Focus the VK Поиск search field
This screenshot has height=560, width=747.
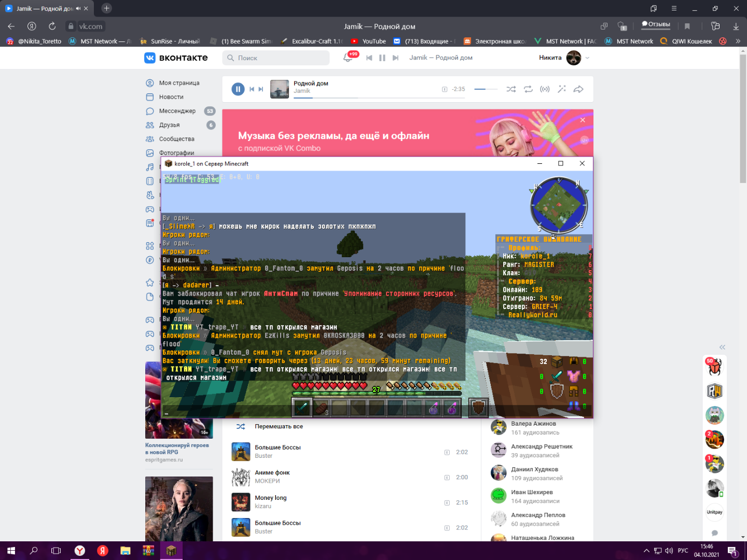(x=276, y=58)
